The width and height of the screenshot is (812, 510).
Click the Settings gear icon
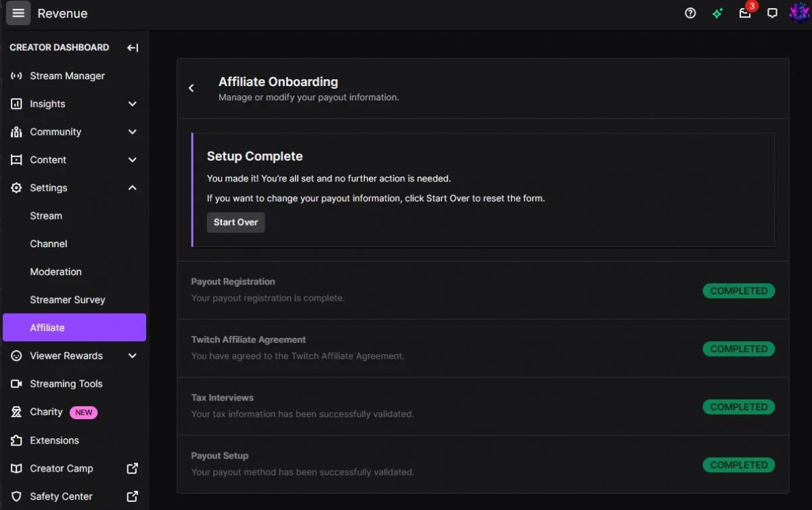(16, 188)
